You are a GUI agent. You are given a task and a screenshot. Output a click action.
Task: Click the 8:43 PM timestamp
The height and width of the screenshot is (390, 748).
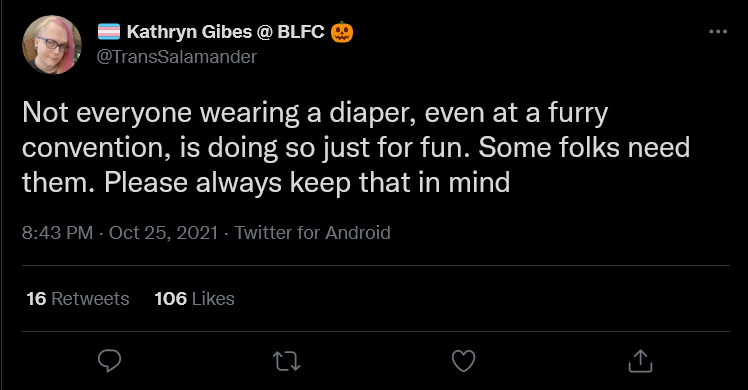tap(57, 233)
